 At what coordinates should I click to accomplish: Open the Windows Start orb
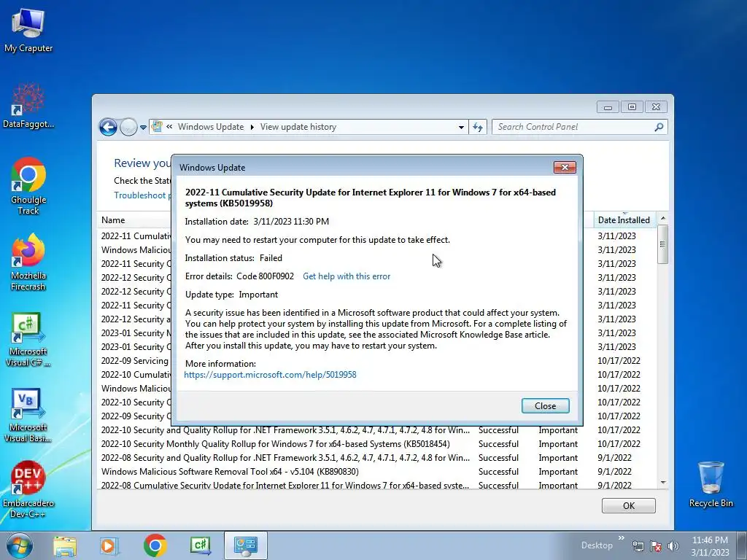[19, 545]
